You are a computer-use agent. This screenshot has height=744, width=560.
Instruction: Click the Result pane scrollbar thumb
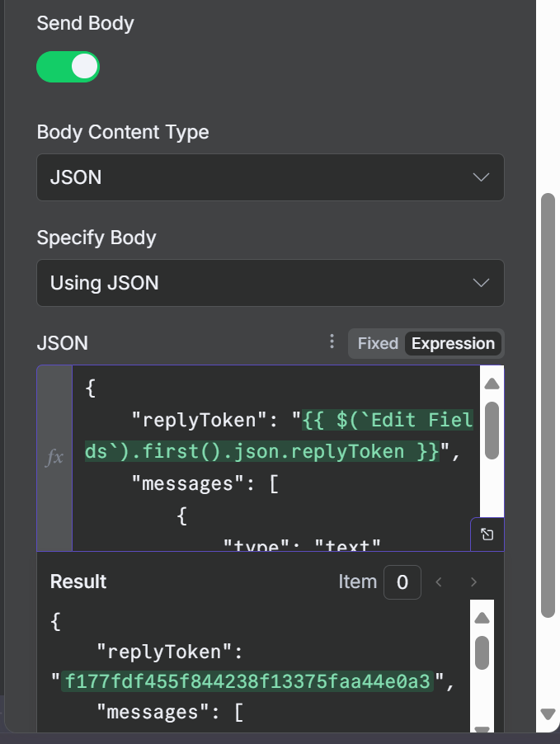pos(482,652)
